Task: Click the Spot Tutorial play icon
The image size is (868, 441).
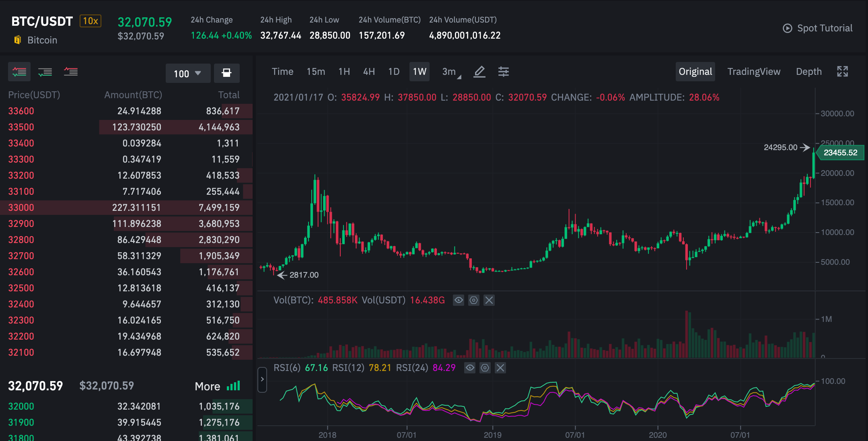Action: [x=787, y=28]
